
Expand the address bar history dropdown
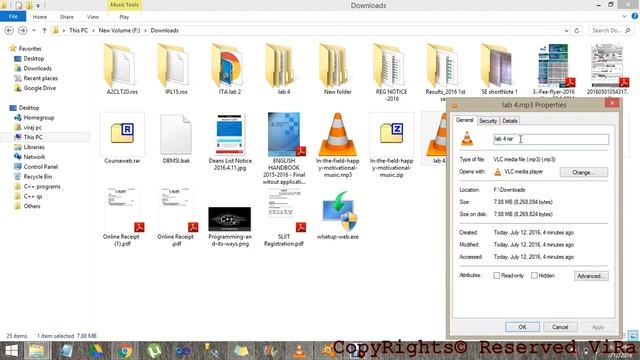pos(567,30)
